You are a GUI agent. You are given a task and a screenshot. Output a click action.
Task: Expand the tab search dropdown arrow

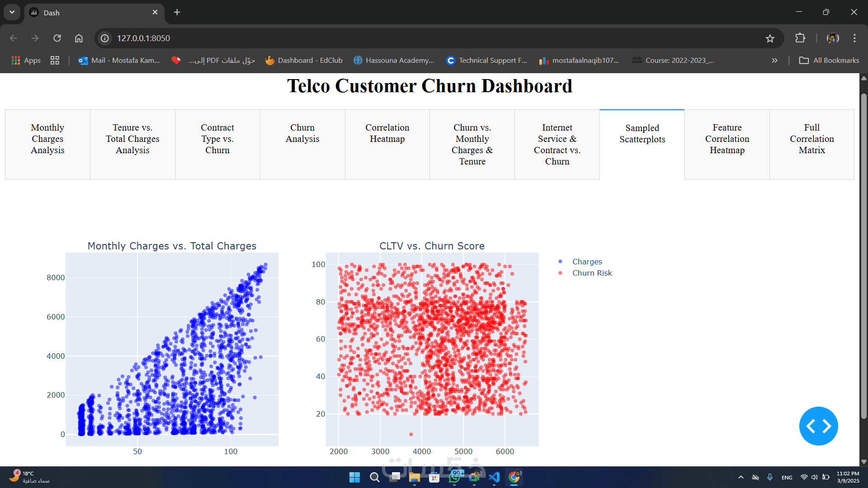point(12,12)
